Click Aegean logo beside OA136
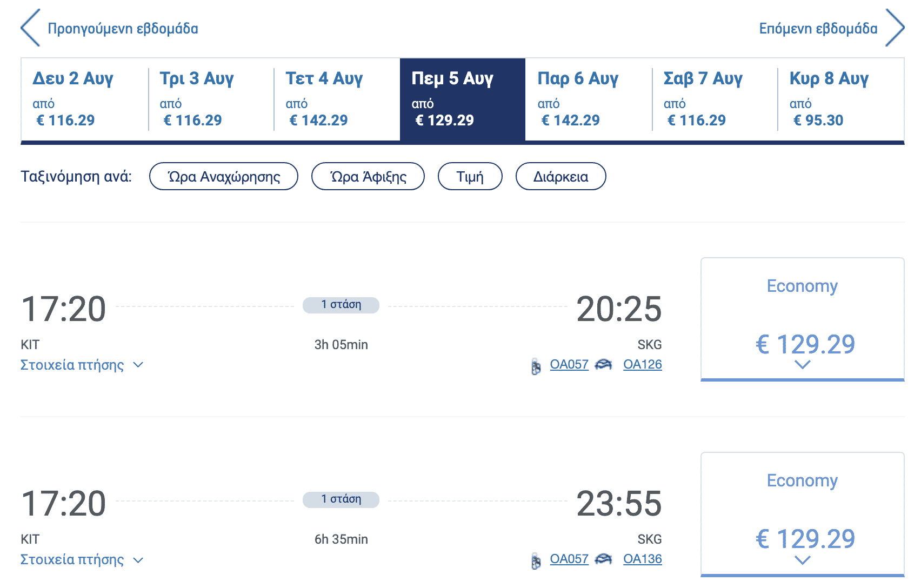The image size is (921, 588). tap(603, 559)
